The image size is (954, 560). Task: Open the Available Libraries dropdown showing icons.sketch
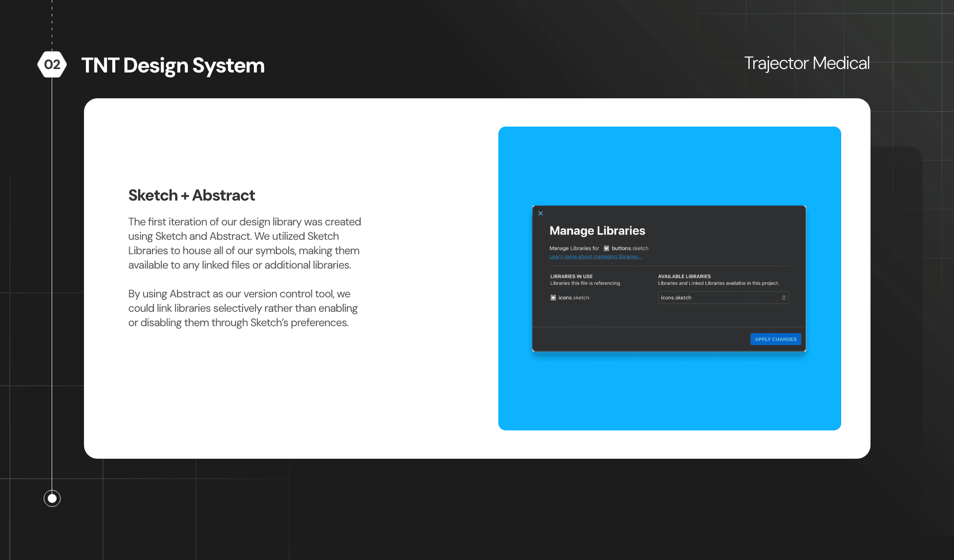click(x=723, y=297)
